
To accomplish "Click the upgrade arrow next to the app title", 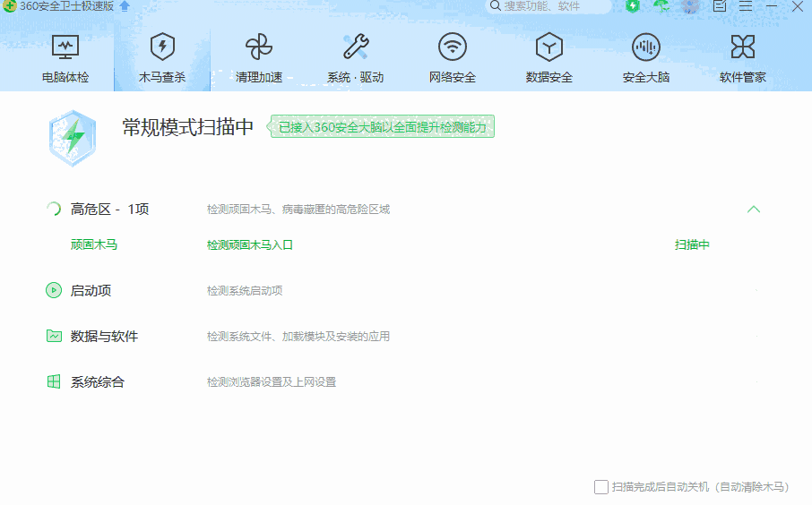I will coord(125,6).
